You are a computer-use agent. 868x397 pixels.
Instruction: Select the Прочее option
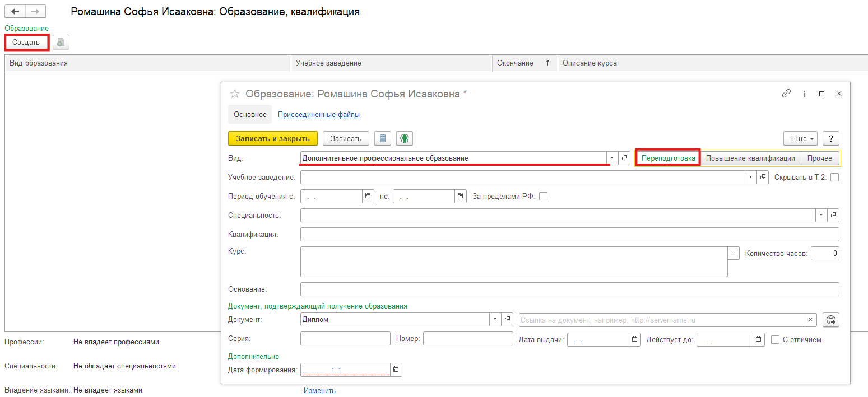pyautogui.click(x=820, y=158)
